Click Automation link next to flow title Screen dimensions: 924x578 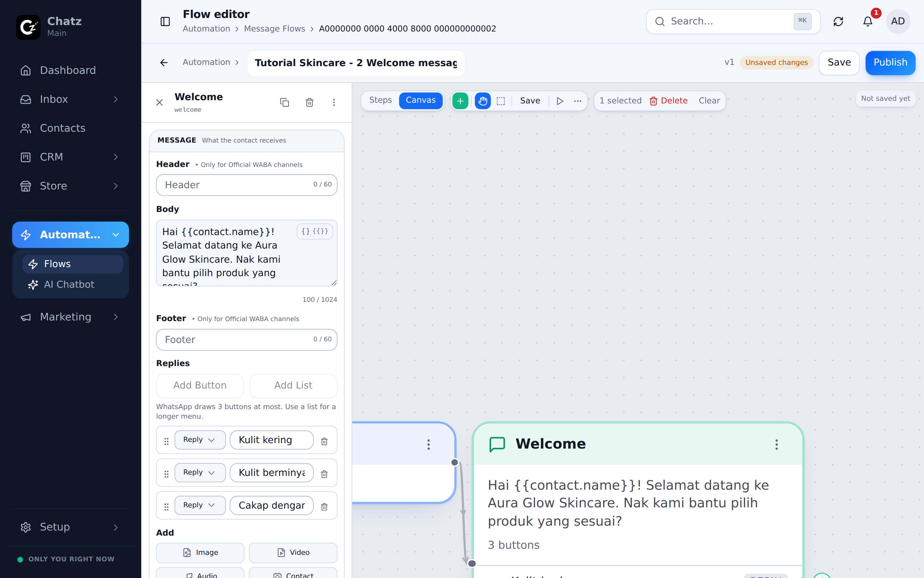pyautogui.click(x=206, y=62)
